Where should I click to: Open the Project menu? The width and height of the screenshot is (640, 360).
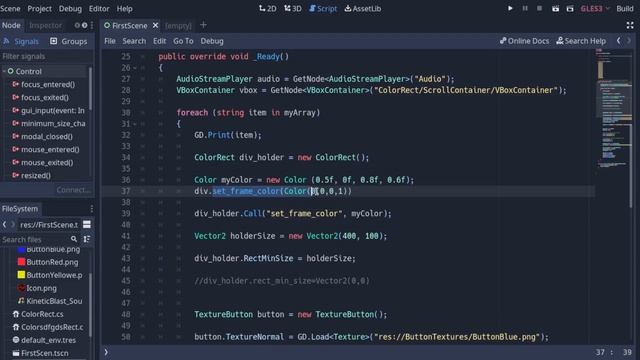pos(39,9)
